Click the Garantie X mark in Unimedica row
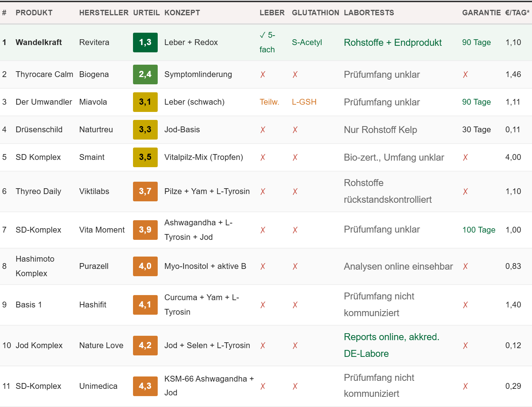 pyautogui.click(x=465, y=386)
